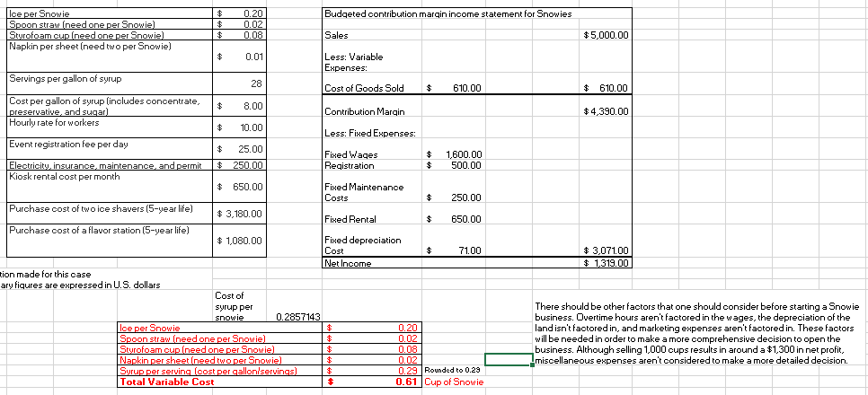Click the 0.01 napkin cost value
This screenshot has width=868, height=395.
pos(240,56)
